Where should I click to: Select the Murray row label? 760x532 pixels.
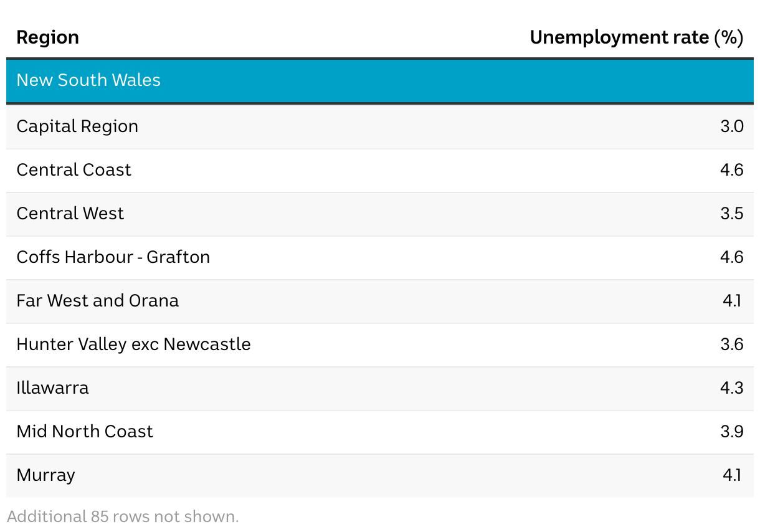45,476
